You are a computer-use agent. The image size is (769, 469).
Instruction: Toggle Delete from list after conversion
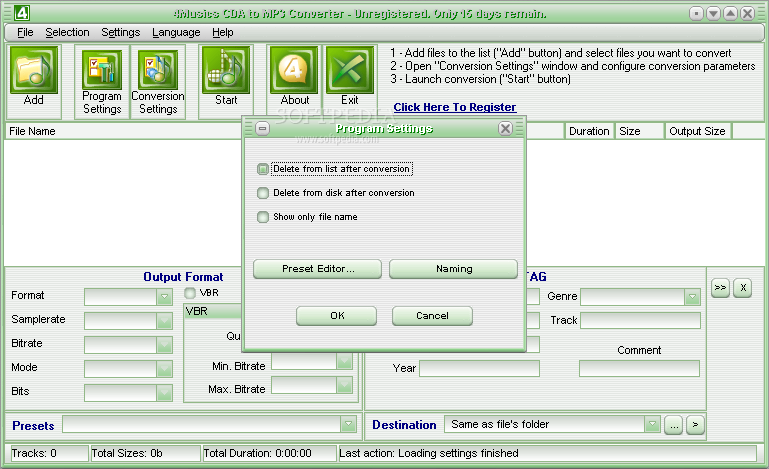click(x=263, y=169)
